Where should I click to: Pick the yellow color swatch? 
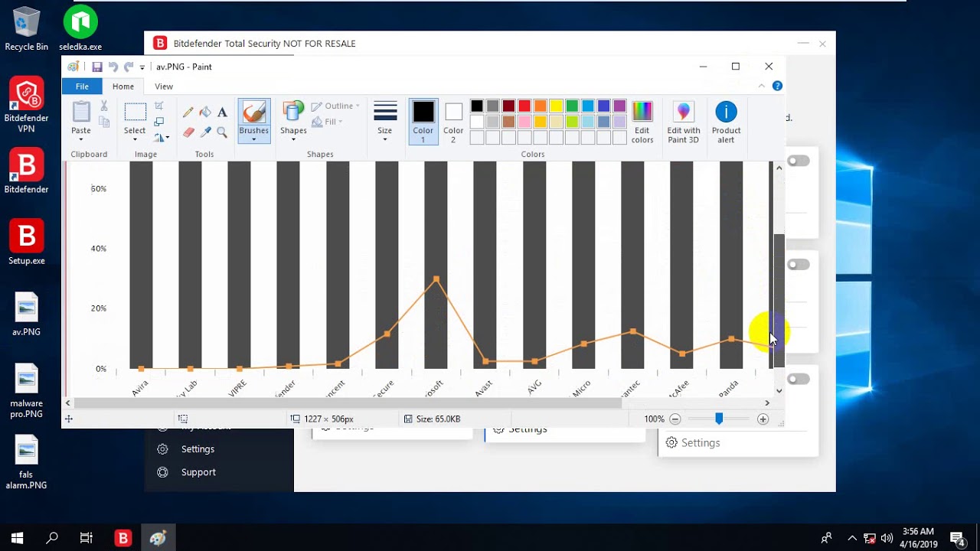557,106
